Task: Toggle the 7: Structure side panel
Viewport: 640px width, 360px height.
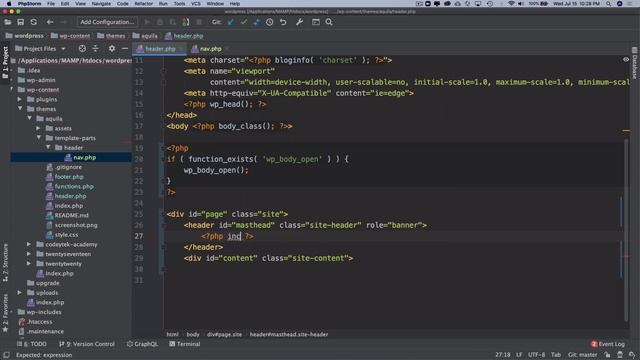Action: click(x=5, y=262)
